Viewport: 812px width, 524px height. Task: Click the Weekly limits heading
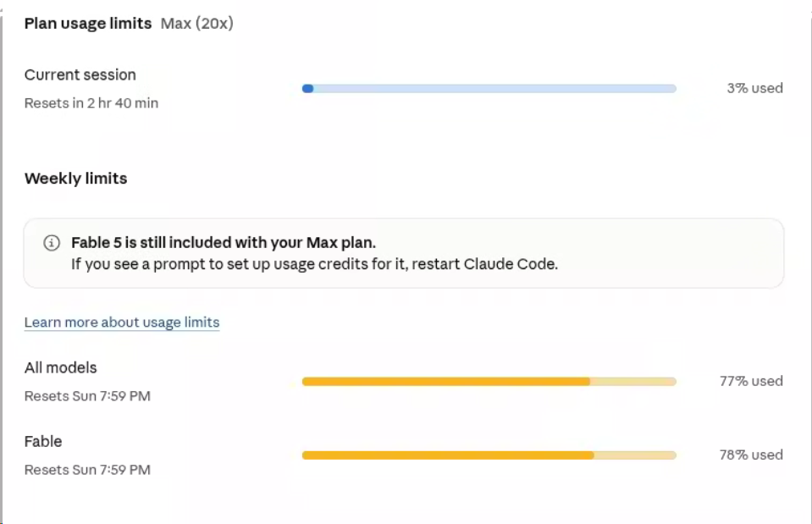[x=75, y=178]
